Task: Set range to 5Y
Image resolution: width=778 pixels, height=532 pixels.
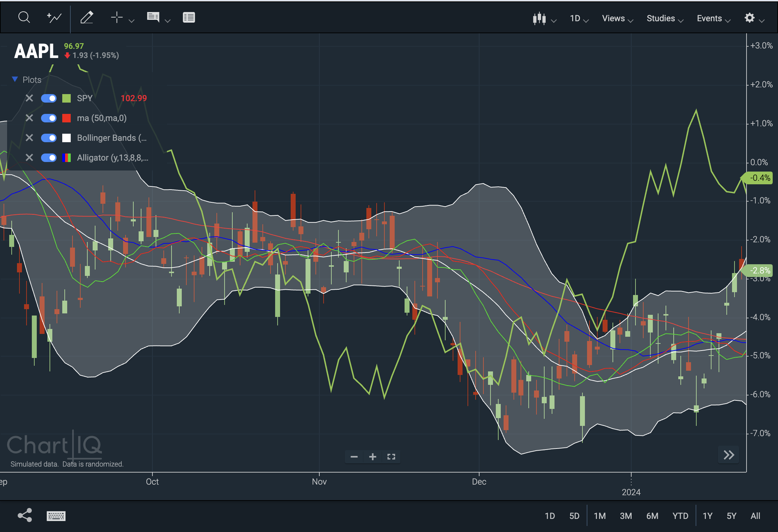Action: click(x=732, y=516)
